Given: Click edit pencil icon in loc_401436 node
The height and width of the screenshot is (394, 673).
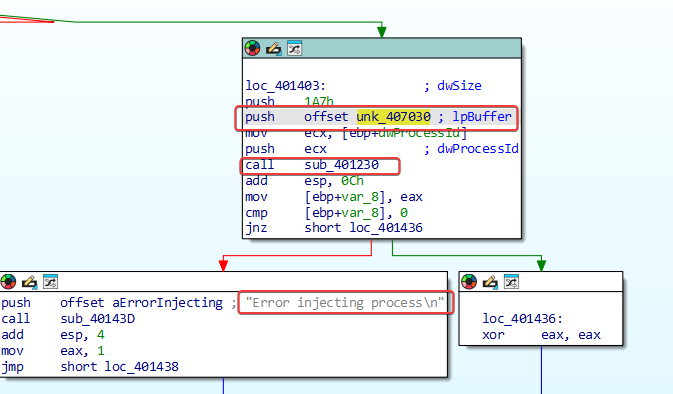Looking at the screenshot, I should 490,282.
